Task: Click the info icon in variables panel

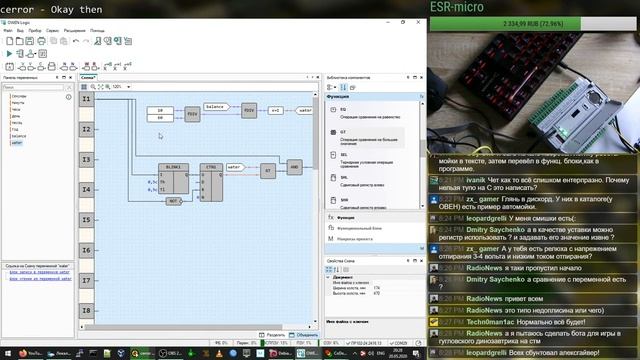Action: point(69,97)
